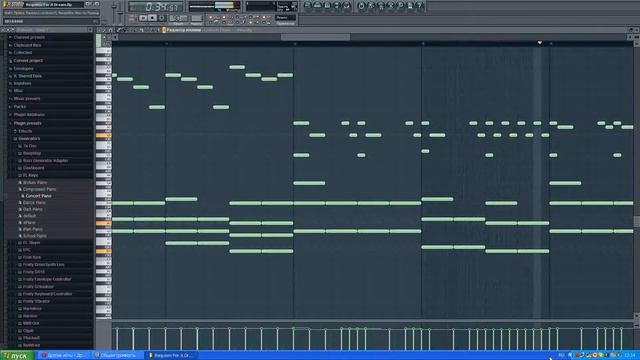Select the piano roll draw pencil tool
The image size is (640, 360).
[x=119, y=30]
